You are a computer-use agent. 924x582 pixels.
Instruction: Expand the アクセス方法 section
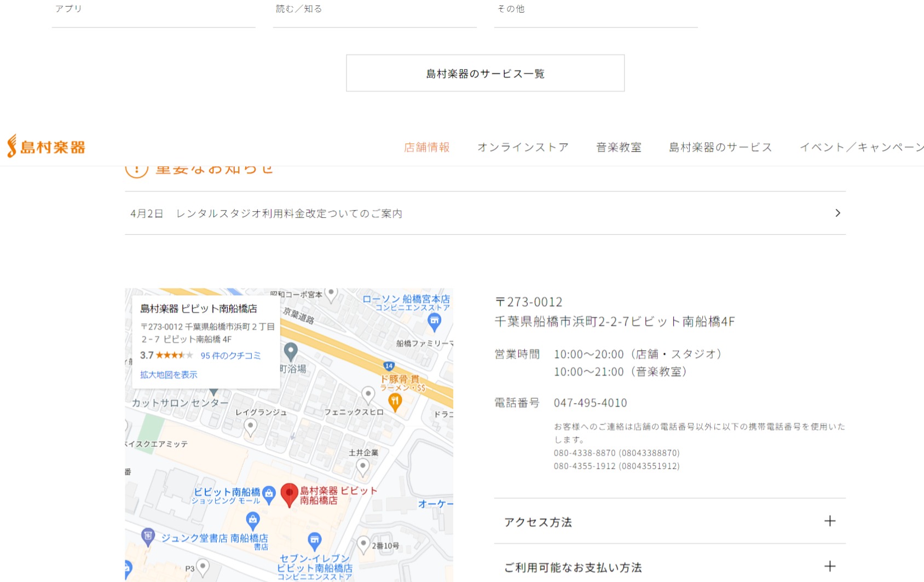pyautogui.click(x=669, y=521)
